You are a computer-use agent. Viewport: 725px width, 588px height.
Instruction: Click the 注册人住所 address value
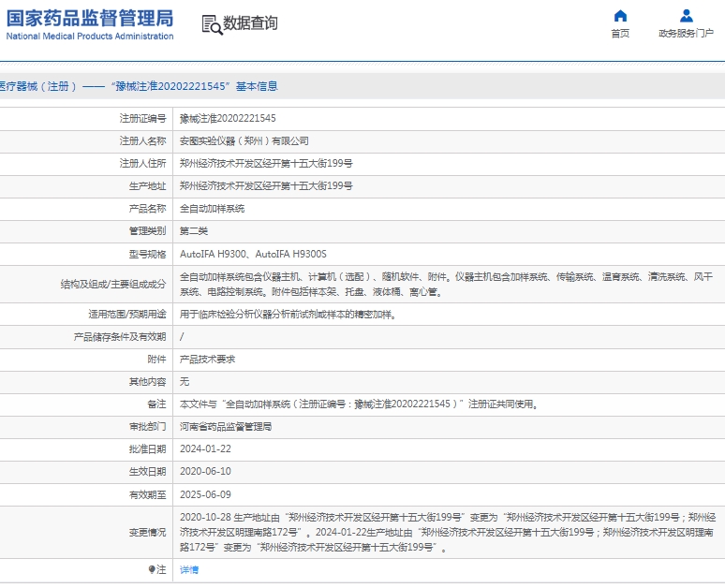click(266, 163)
